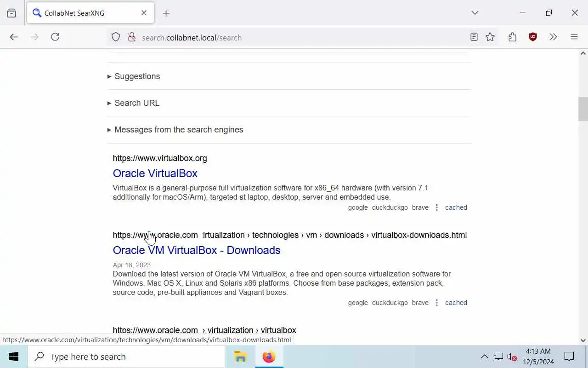Open cached version of Oracle VirtualBox result
588x368 pixels.
[x=456, y=207]
